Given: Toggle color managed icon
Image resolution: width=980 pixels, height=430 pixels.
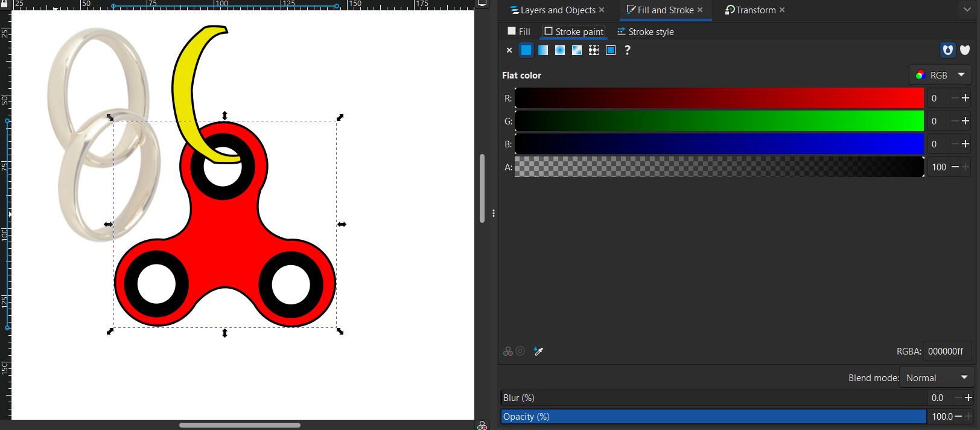Looking at the screenshot, I should pos(508,351).
